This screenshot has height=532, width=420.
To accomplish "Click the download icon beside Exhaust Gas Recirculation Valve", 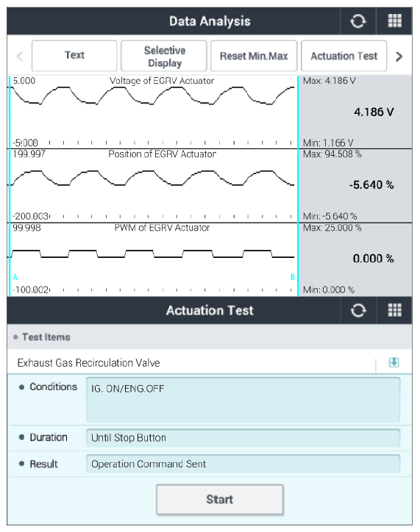I will 394,362.
